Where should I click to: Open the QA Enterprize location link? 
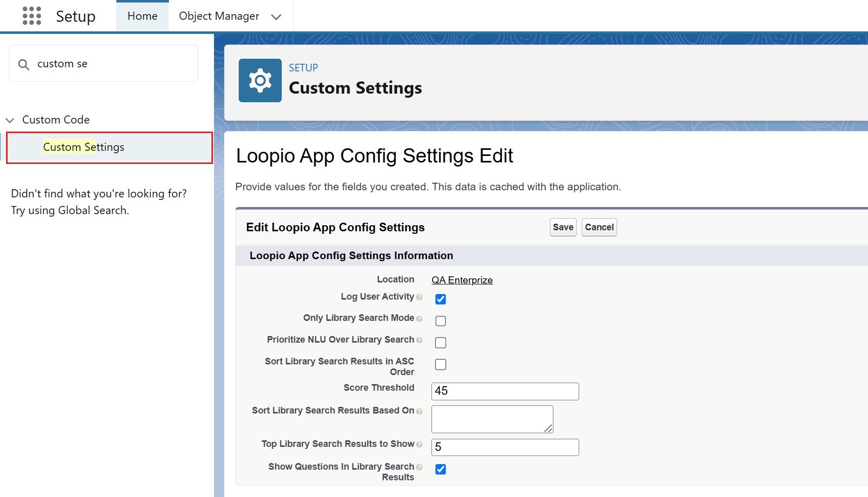(x=462, y=280)
